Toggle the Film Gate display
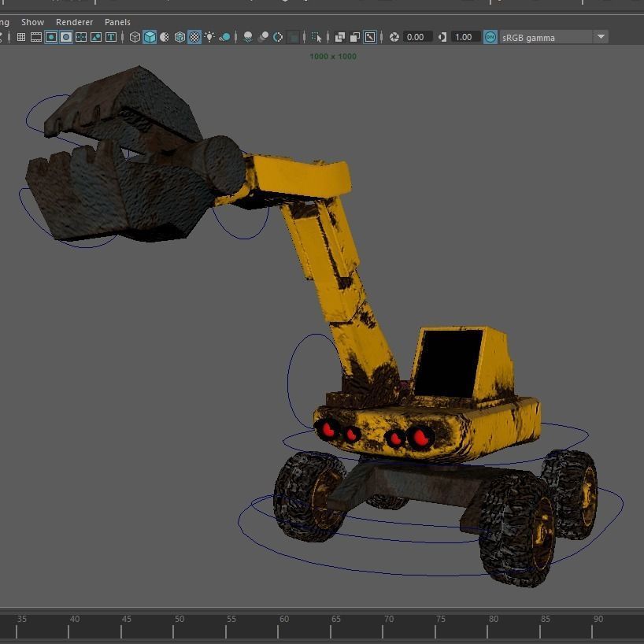This screenshot has width=644, height=644. tap(36, 37)
